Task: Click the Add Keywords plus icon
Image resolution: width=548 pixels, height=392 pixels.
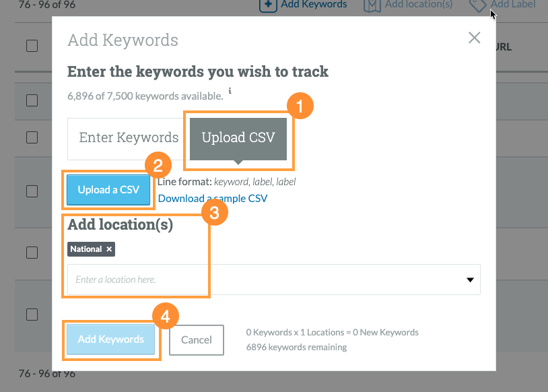Action: tap(269, 5)
